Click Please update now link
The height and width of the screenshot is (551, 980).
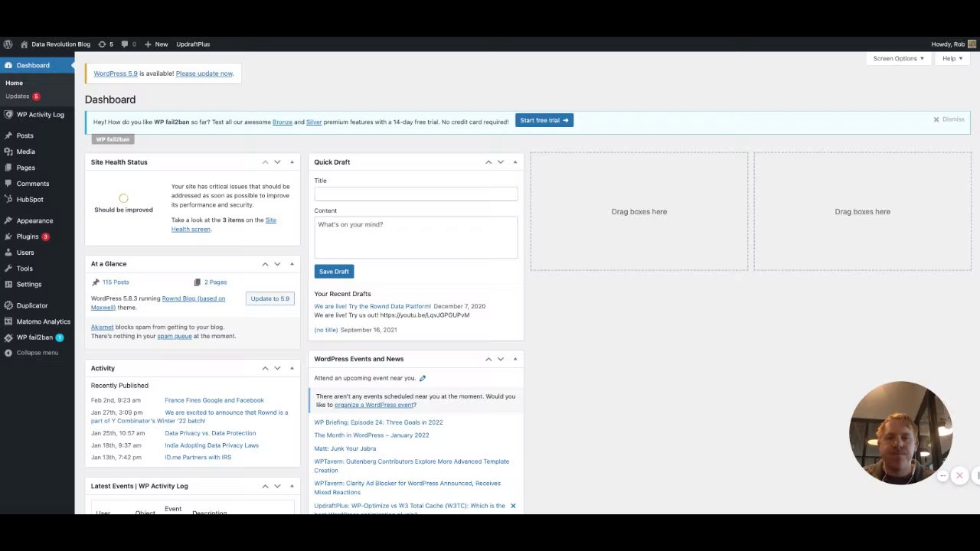coord(204,73)
